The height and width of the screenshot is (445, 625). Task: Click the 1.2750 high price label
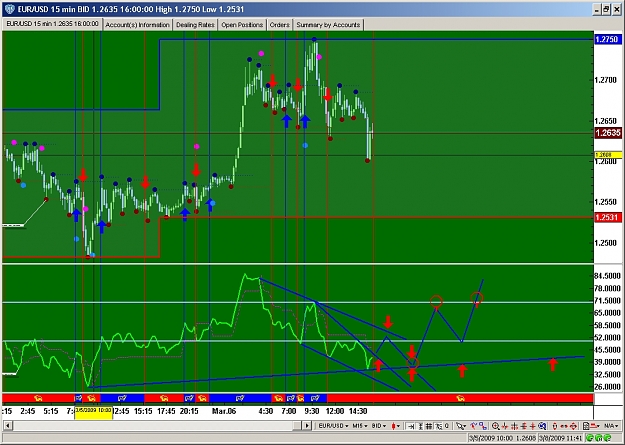[x=608, y=39]
